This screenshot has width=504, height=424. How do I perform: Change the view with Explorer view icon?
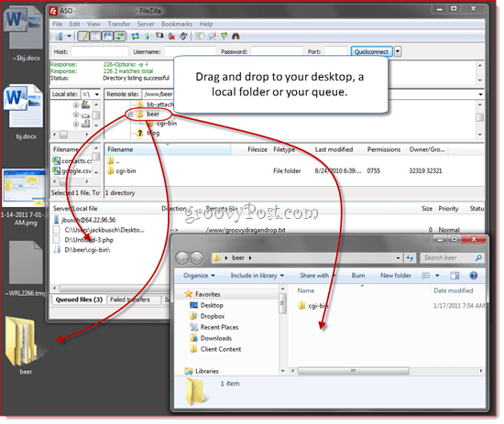(426, 276)
